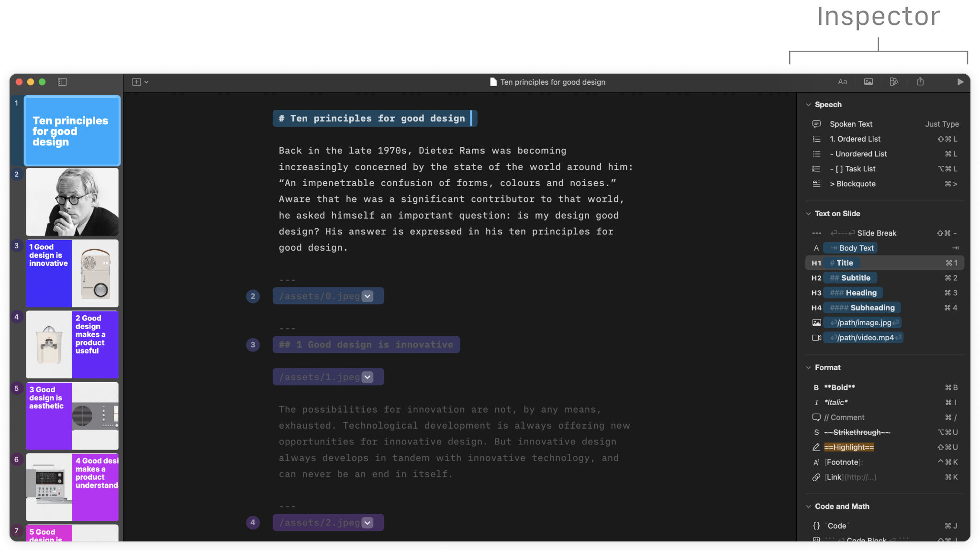Open the theme design inspector icon
Screen dimensions: 980x551
pyautogui.click(x=894, y=82)
